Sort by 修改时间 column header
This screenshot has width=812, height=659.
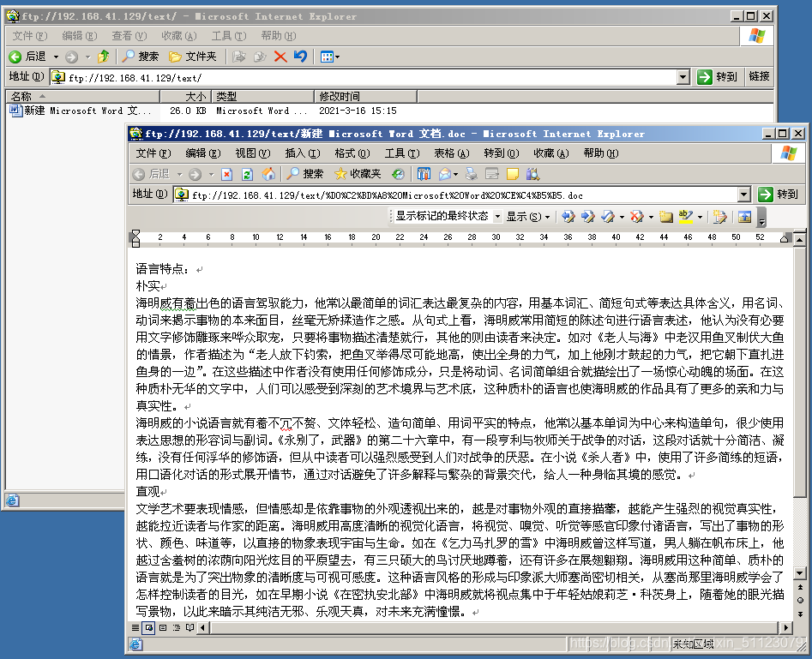(365, 96)
